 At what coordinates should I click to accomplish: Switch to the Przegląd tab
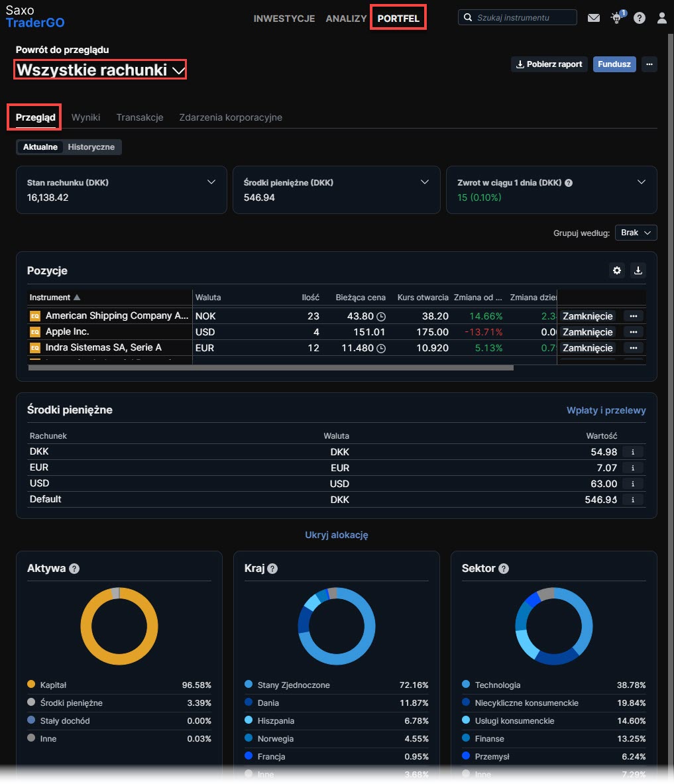click(35, 117)
